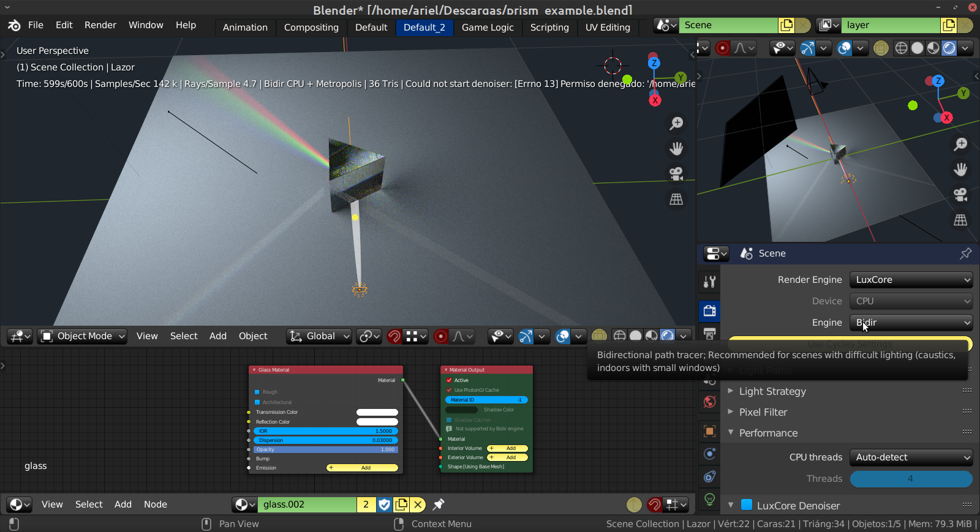Unlink the glass.002 material with the X icon

point(418,504)
